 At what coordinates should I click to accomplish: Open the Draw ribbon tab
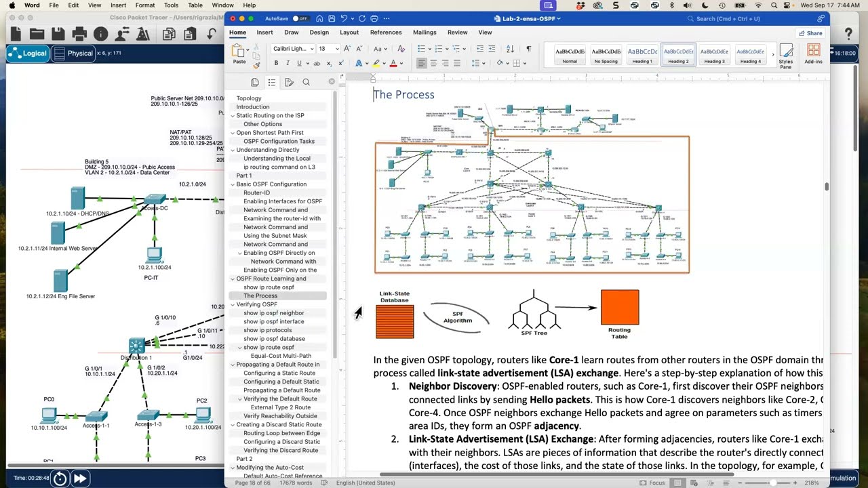tap(292, 33)
